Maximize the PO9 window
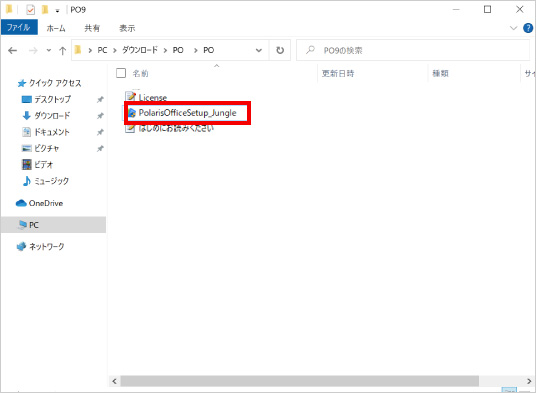This screenshot has height=393, width=536. tap(487, 10)
